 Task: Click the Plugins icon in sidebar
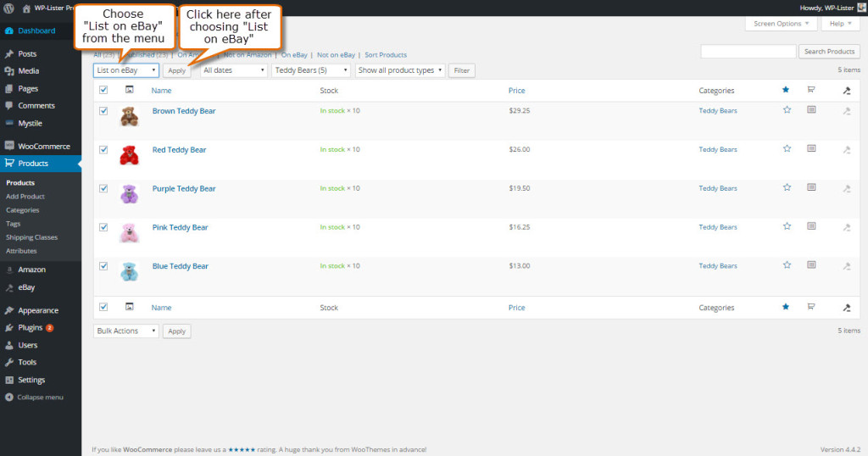pos(9,328)
